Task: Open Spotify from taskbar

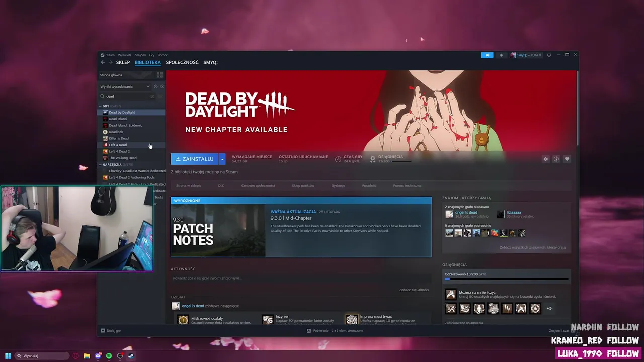Action: click(x=109, y=356)
